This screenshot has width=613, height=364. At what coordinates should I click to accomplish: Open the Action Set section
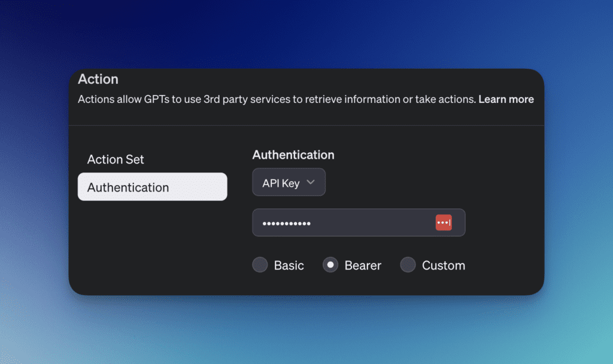pos(116,159)
